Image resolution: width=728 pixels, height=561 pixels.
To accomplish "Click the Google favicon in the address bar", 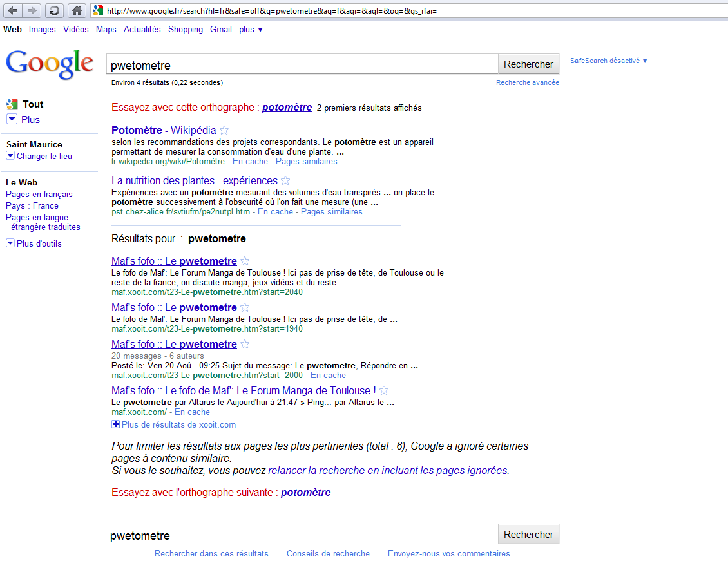I will click(97, 10).
